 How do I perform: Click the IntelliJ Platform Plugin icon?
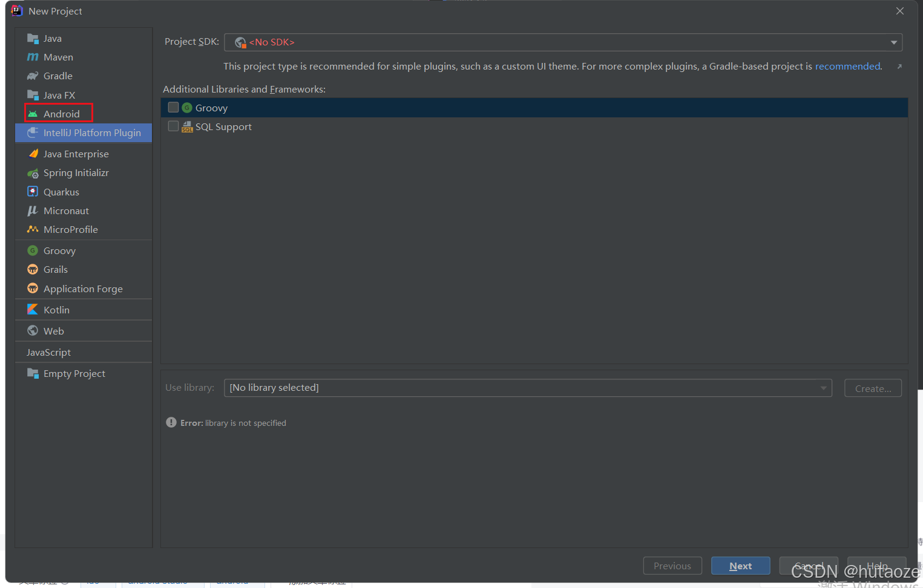33,132
